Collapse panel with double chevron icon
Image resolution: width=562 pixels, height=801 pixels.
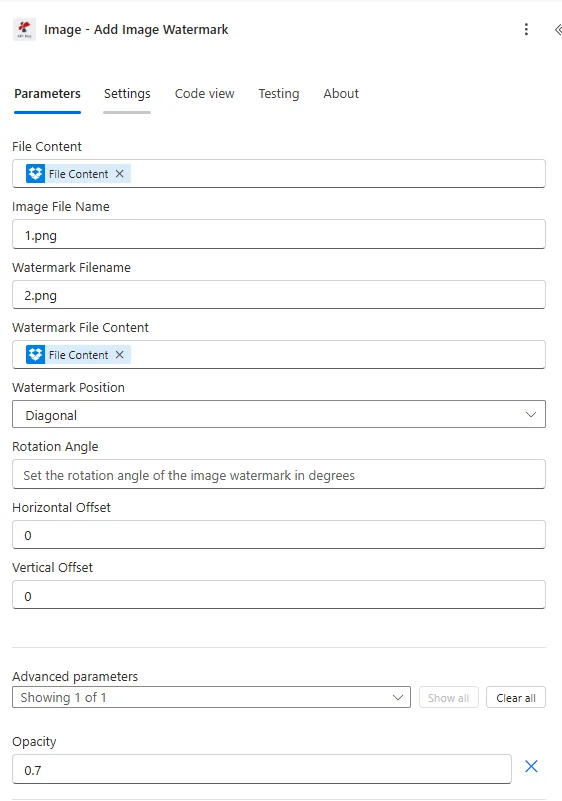(558, 30)
